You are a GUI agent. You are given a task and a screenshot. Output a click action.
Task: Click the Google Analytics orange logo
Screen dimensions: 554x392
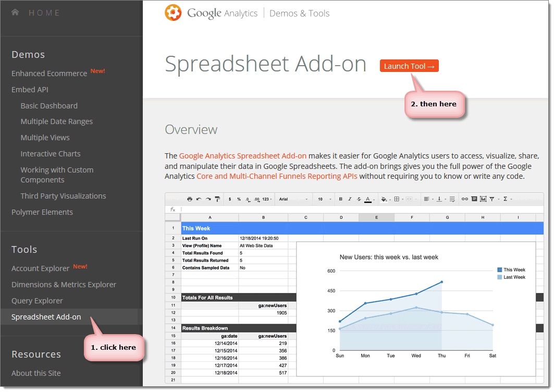(x=173, y=13)
